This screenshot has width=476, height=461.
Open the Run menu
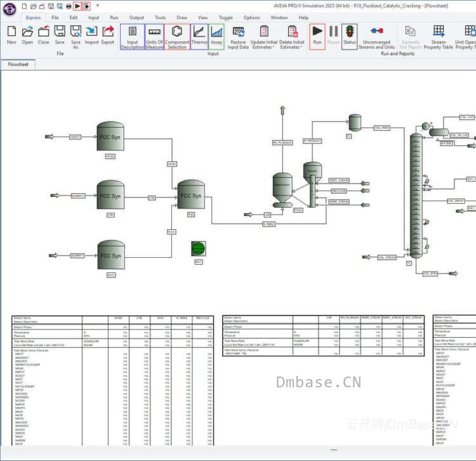click(x=114, y=18)
